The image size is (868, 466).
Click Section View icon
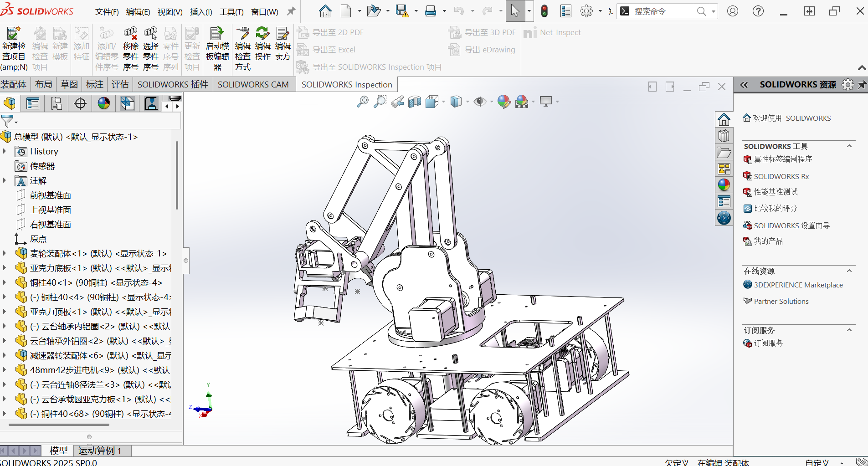[415, 102]
